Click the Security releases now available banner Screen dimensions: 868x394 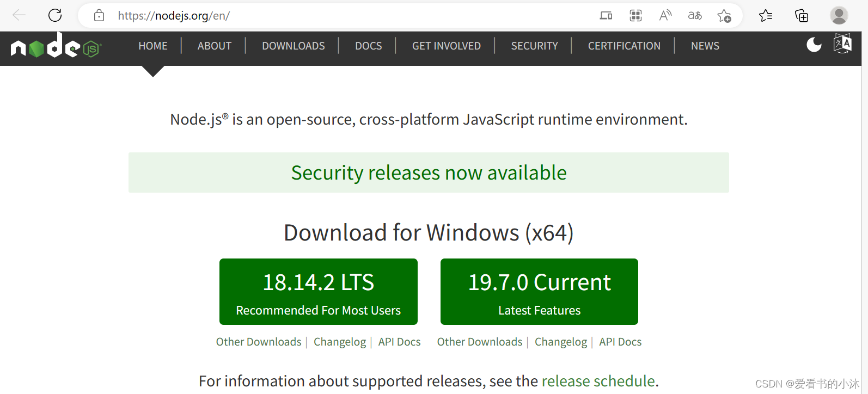point(429,173)
